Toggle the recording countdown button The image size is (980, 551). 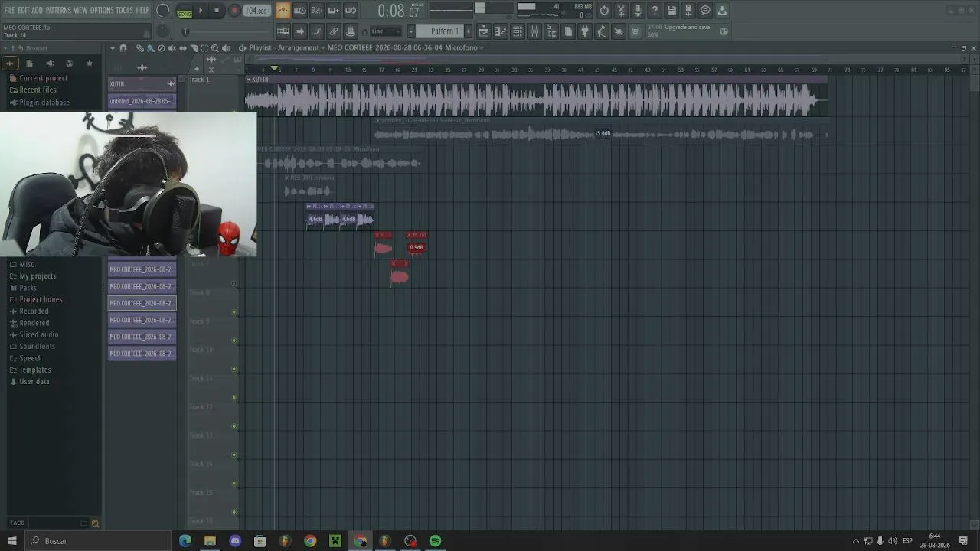pos(317,11)
